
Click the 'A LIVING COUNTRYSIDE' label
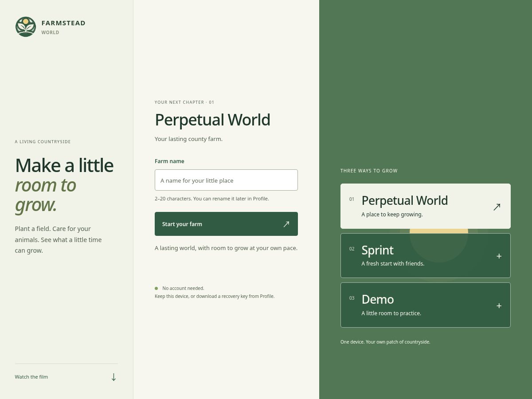click(43, 142)
